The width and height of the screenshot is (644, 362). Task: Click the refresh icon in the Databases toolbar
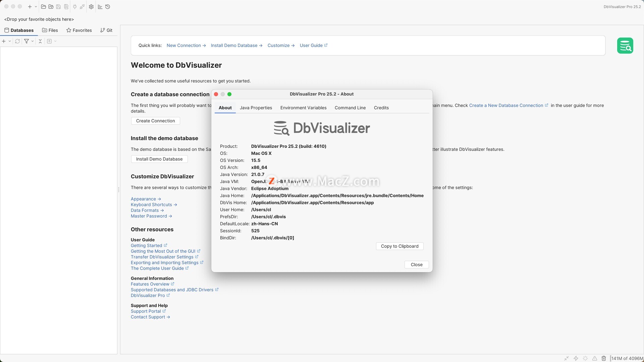coord(17,41)
